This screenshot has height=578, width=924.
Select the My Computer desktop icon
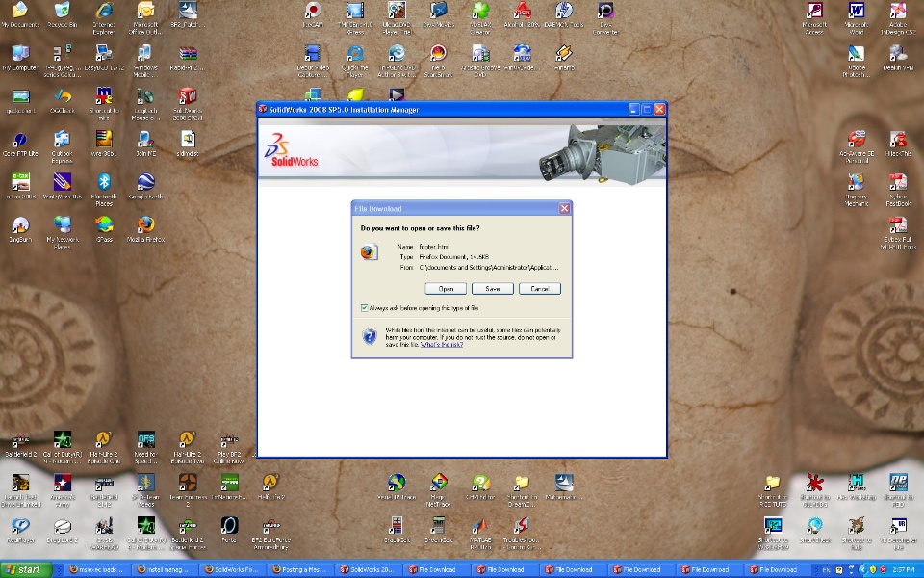pyautogui.click(x=20, y=58)
